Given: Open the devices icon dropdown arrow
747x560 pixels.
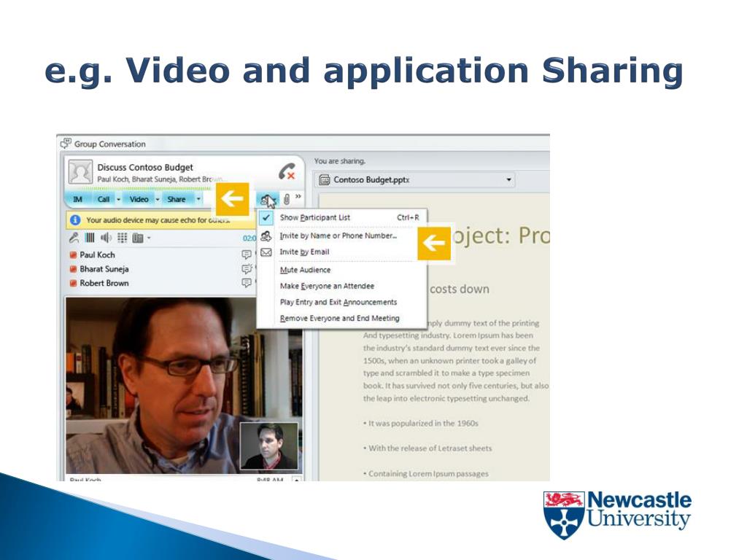Looking at the screenshot, I should click(149, 238).
